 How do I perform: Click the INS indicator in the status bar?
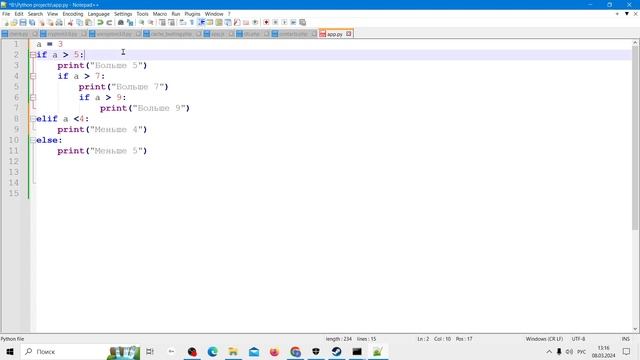pyautogui.click(x=625, y=339)
